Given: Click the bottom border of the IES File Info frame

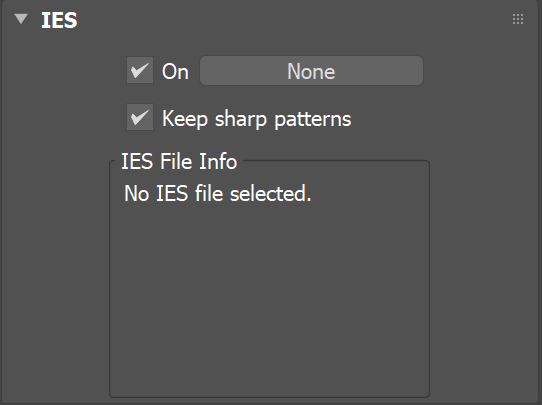Looking at the screenshot, I should point(270,397).
